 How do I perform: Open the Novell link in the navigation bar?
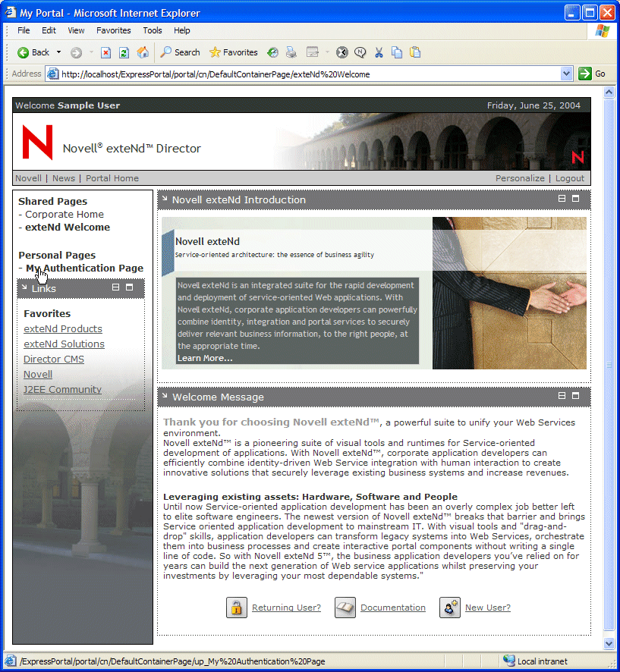28,178
